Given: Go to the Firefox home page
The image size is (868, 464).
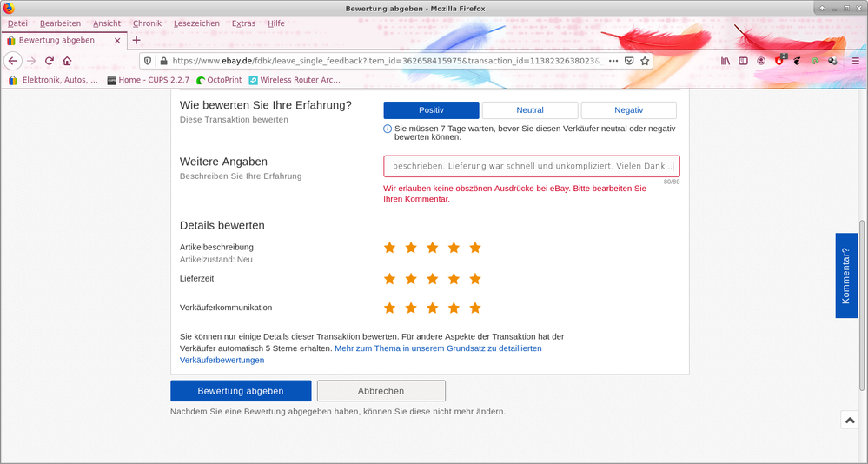Looking at the screenshot, I should click(67, 61).
